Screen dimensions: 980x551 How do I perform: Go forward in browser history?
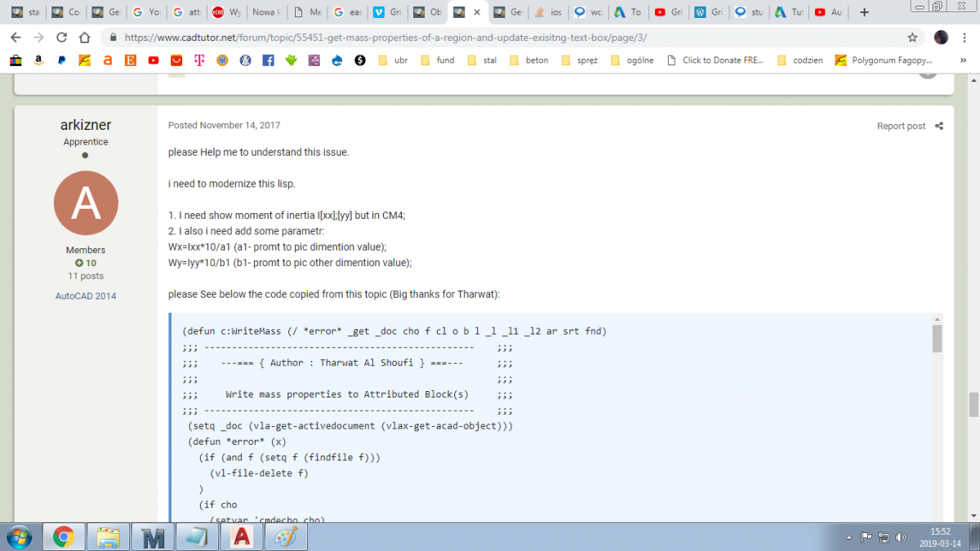38,38
